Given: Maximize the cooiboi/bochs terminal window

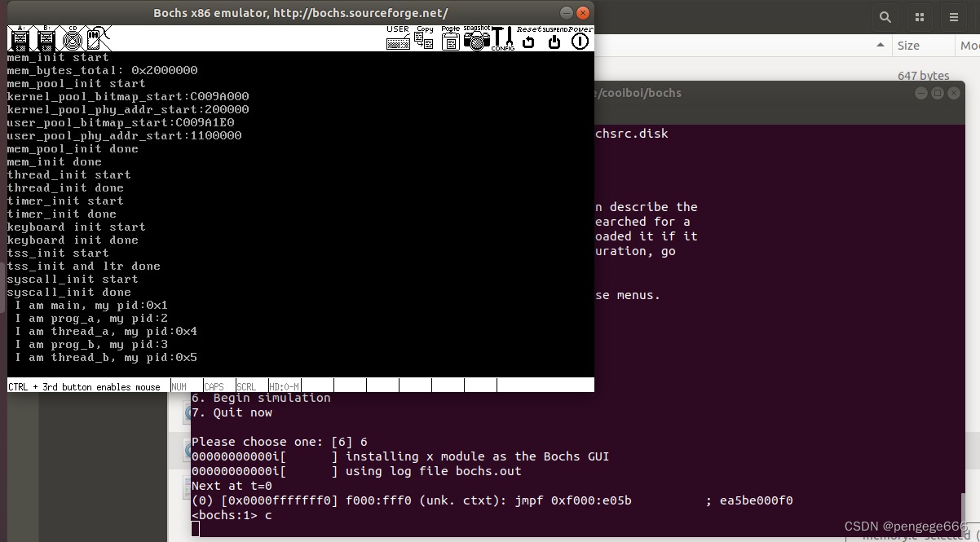Looking at the screenshot, I should click(x=937, y=94).
